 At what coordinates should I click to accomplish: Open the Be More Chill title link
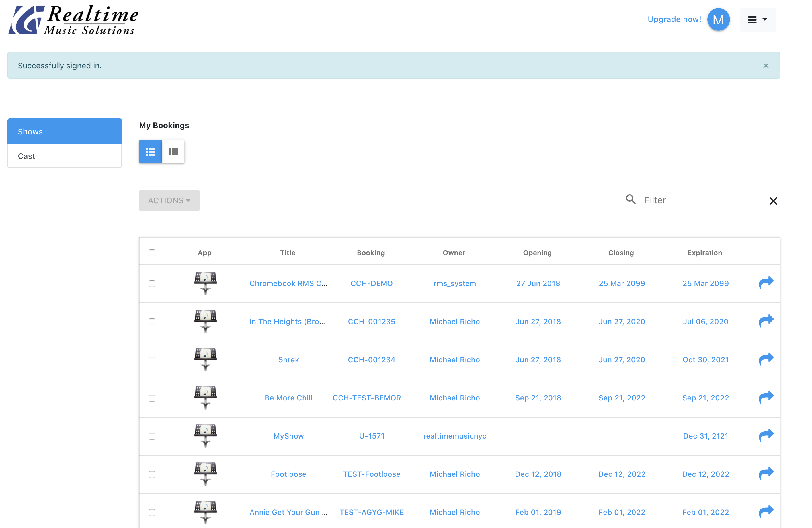coord(288,398)
